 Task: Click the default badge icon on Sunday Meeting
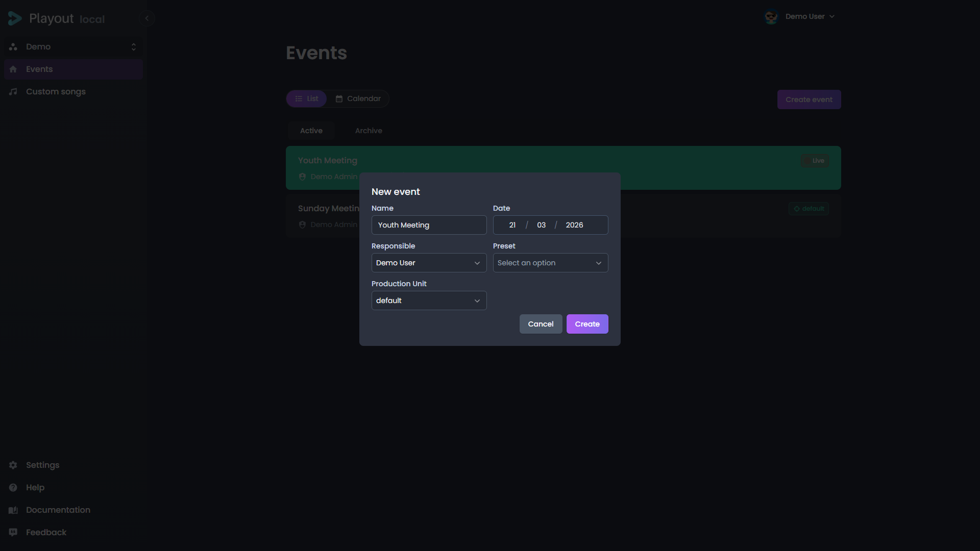tap(797, 209)
